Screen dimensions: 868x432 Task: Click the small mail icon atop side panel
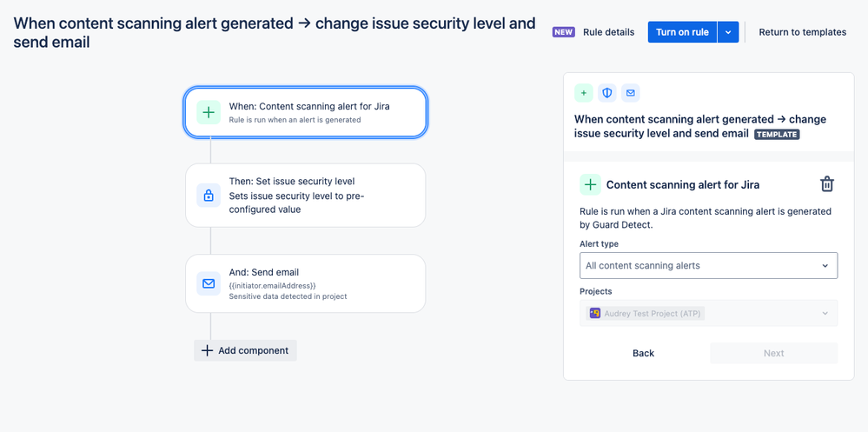click(630, 93)
